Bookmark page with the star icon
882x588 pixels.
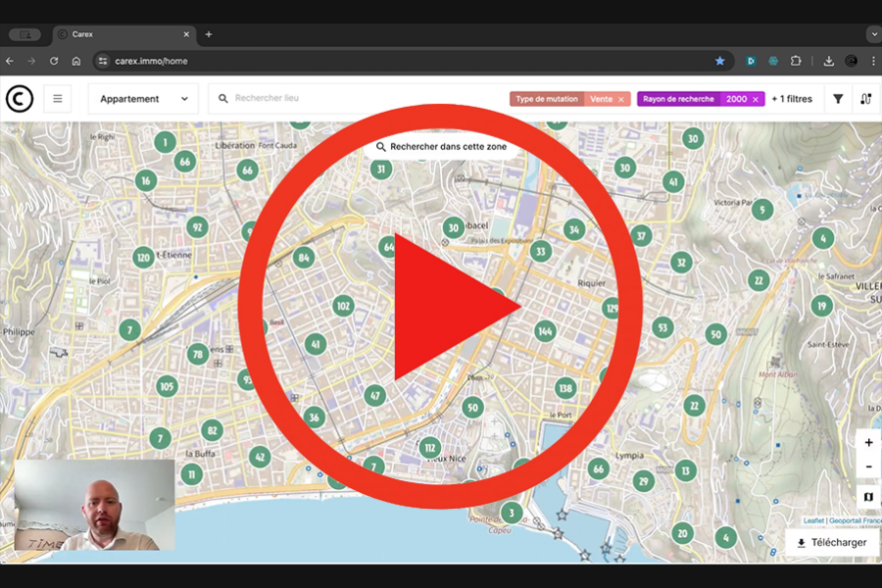[x=720, y=61]
